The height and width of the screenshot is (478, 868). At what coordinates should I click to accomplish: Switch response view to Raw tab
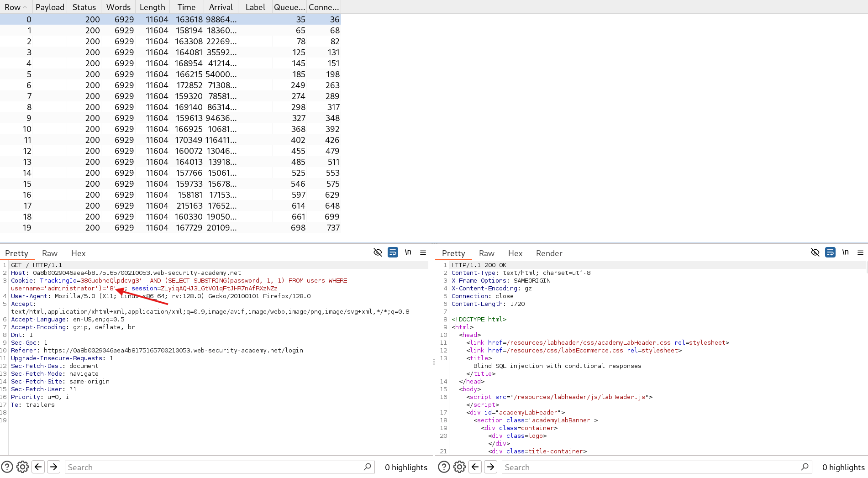pos(487,253)
